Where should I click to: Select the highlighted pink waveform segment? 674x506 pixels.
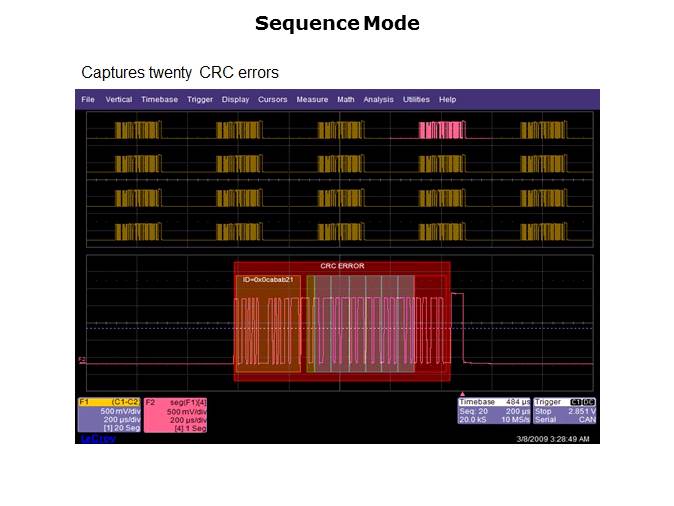tap(441, 130)
